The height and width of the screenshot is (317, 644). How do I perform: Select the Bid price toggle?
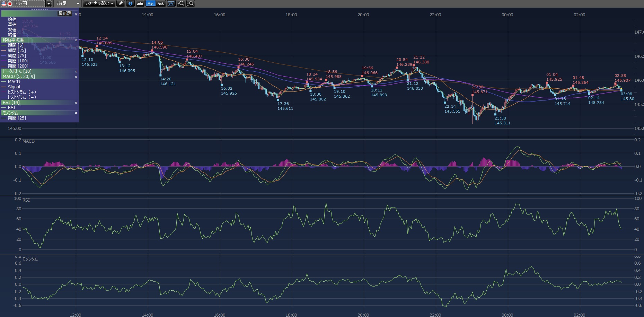click(x=150, y=3)
